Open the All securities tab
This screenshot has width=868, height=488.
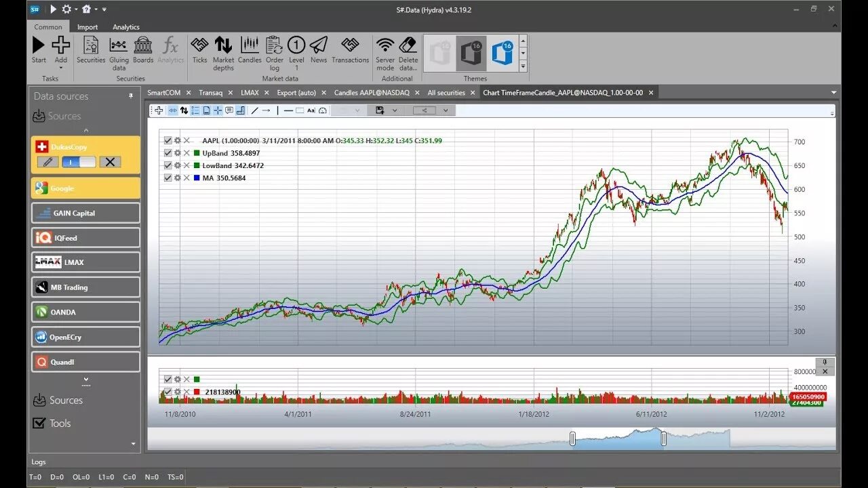coord(446,93)
